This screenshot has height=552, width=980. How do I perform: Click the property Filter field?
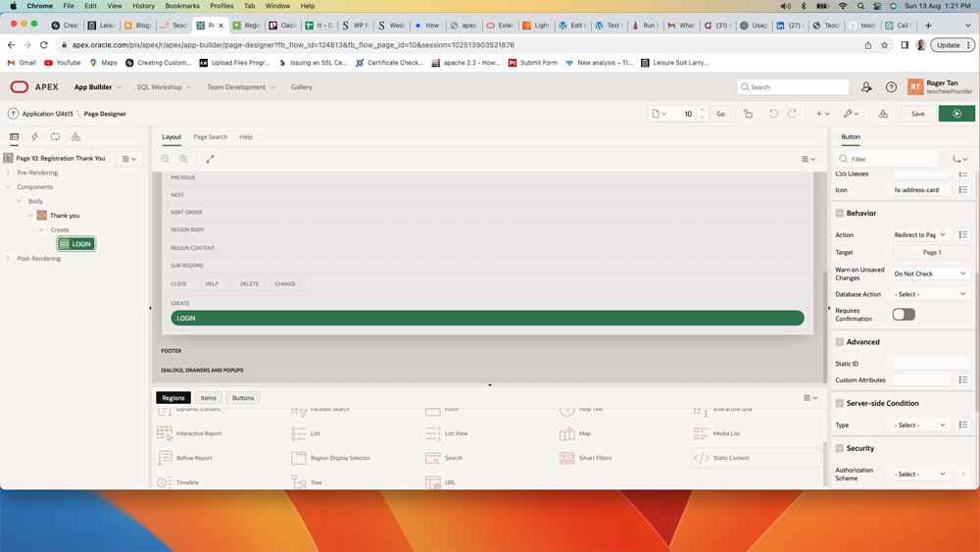888,160
